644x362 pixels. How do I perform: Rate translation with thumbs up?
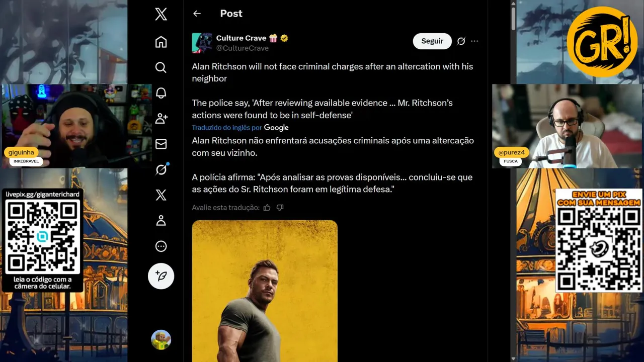267,208
